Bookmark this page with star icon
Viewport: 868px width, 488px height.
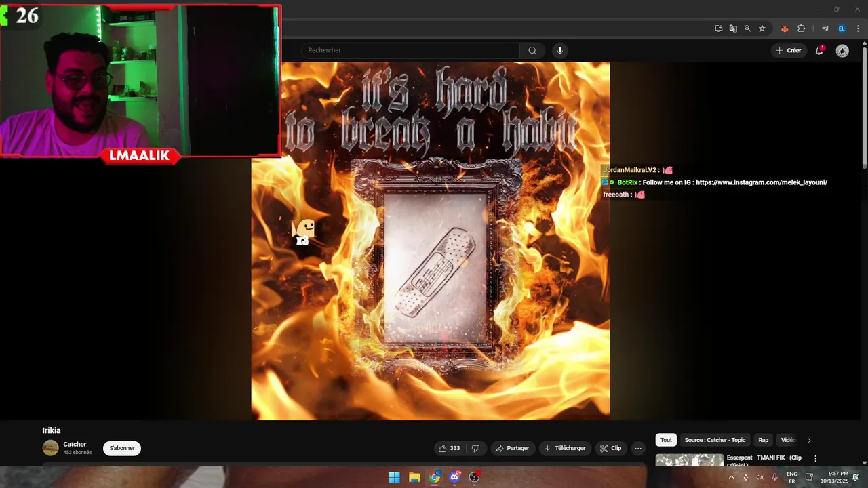tap(762, 28)
